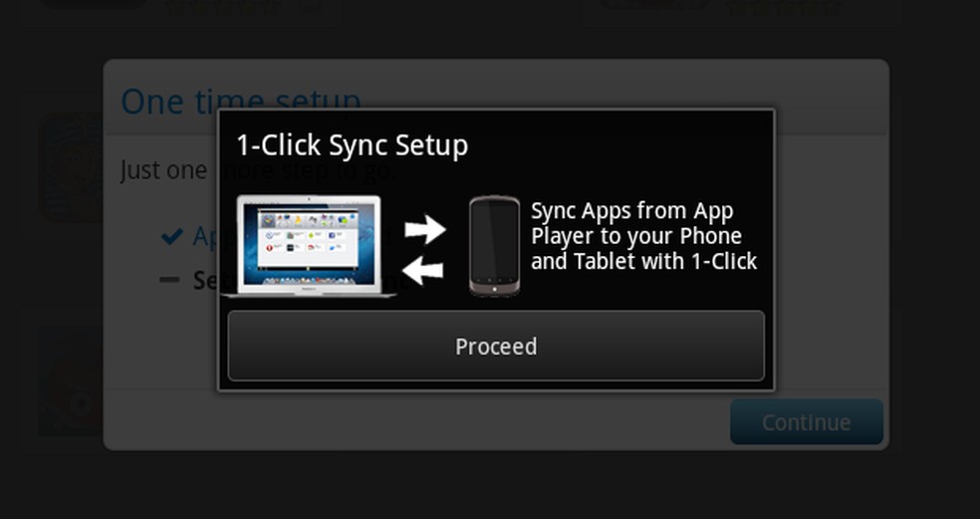Click the dimmed Continue button
The image size is (980, 519).
click(x=807, y=422)
